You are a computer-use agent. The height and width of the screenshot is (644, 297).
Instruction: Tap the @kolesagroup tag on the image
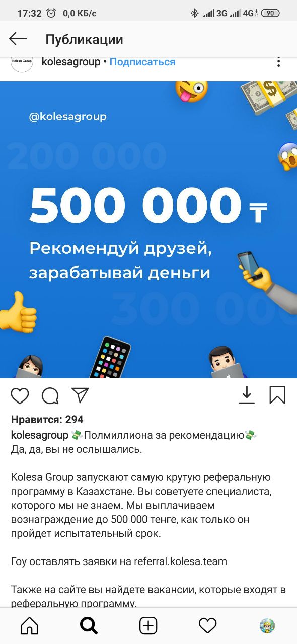coord(67,117)
